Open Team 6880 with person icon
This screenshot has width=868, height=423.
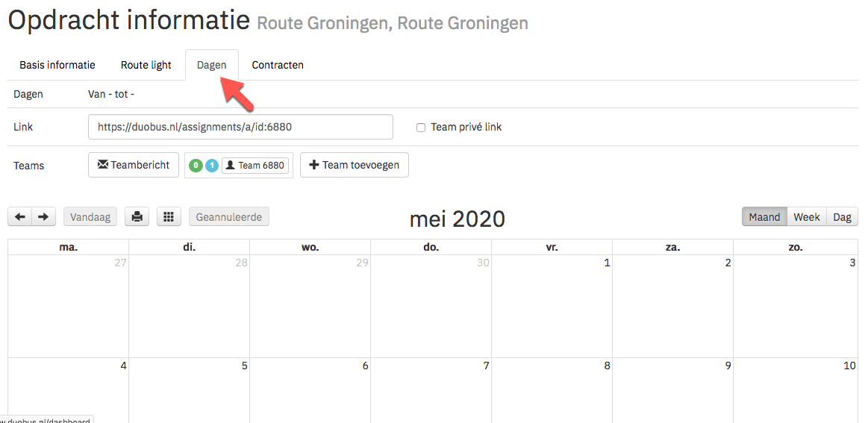255,166
